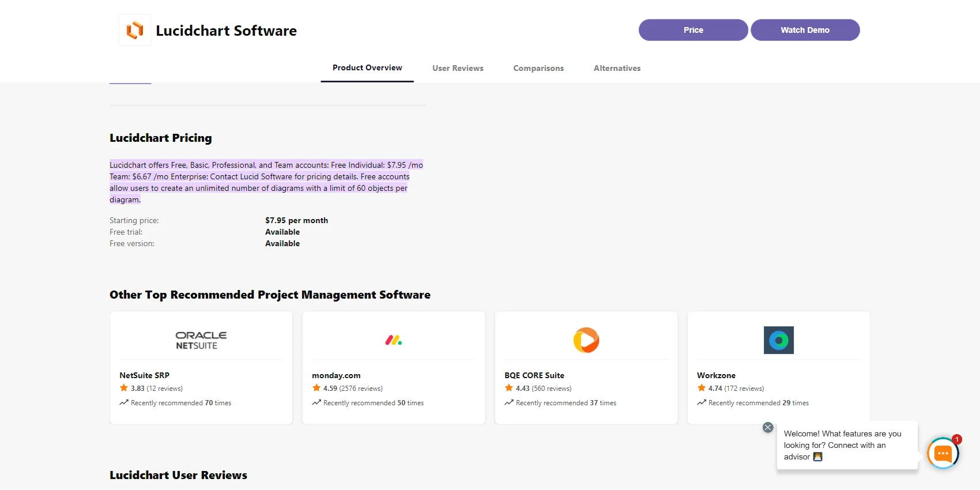Open the chat advisor bubble icon
980x490 pixels.
(x=943, y=454)
